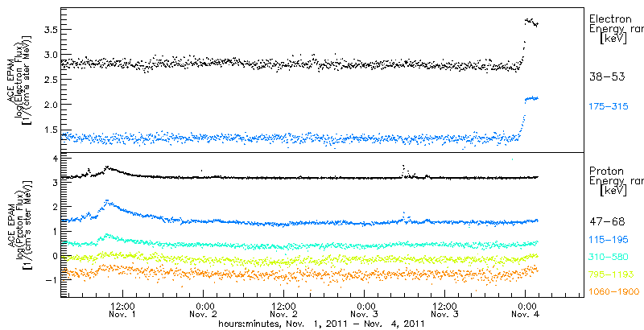Select the blue 115-195 proton legend label

609,241
